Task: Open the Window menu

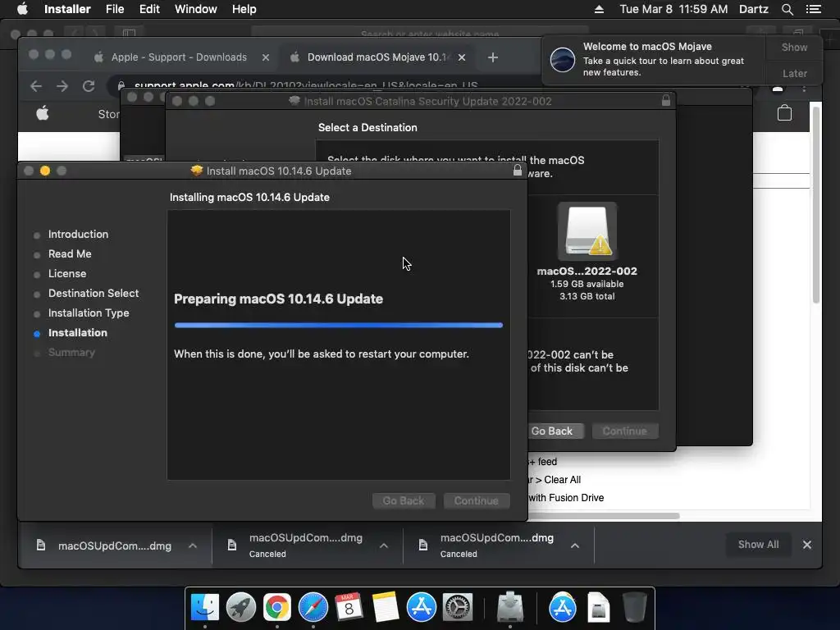Action: (195, 9)
